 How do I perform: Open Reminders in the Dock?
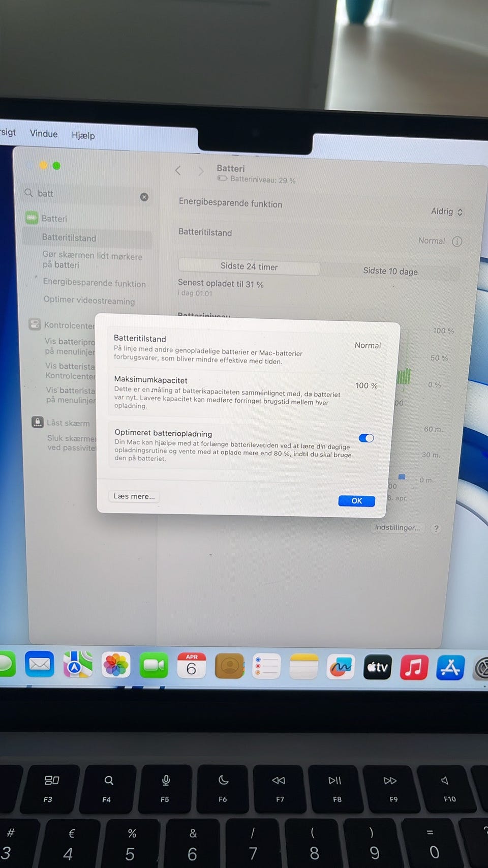pyautogui.click(x=266, y=666)
